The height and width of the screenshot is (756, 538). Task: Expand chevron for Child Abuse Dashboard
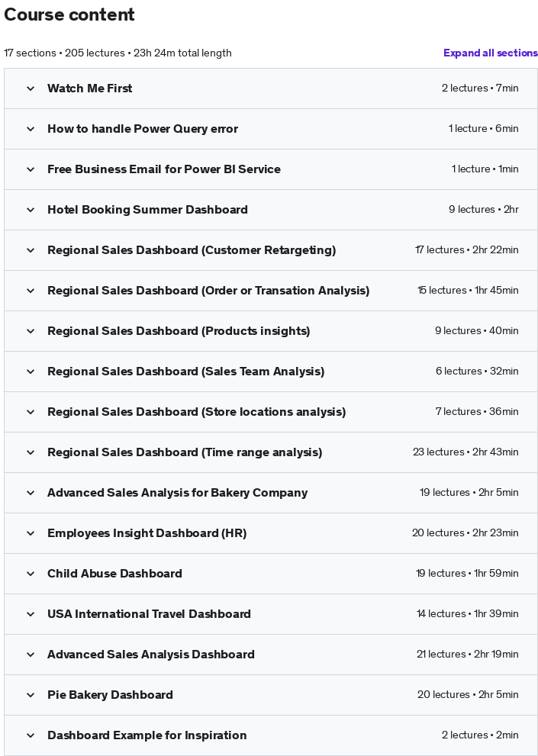(31, 574)
